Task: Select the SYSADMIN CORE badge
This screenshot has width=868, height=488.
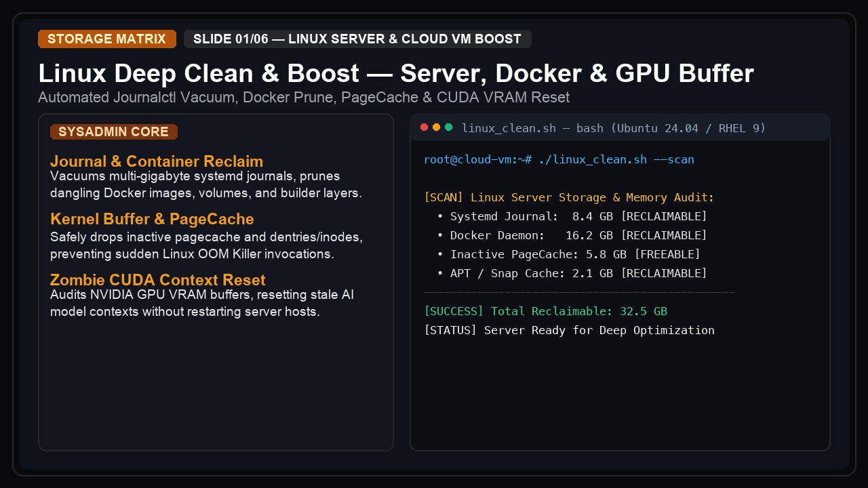Action: (114, 131)
